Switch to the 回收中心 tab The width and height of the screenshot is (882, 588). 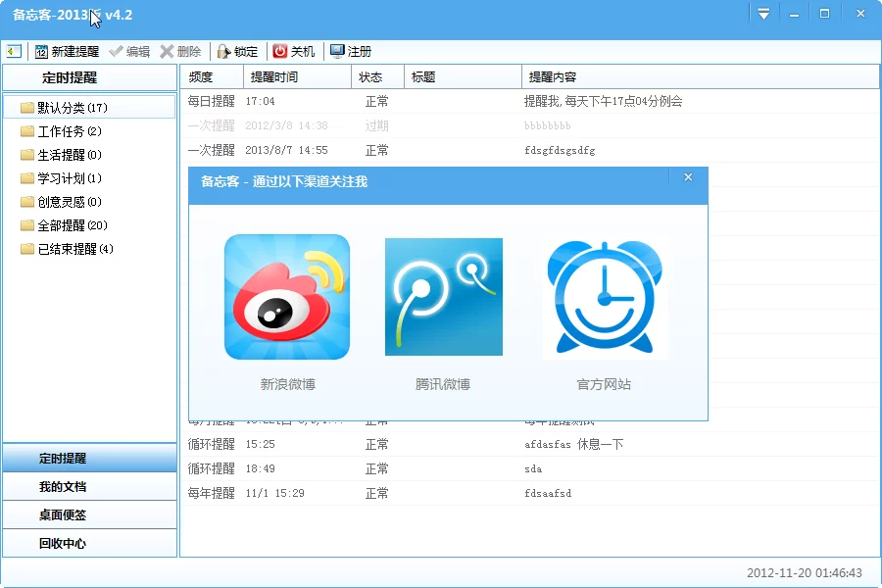pos(90,544)
